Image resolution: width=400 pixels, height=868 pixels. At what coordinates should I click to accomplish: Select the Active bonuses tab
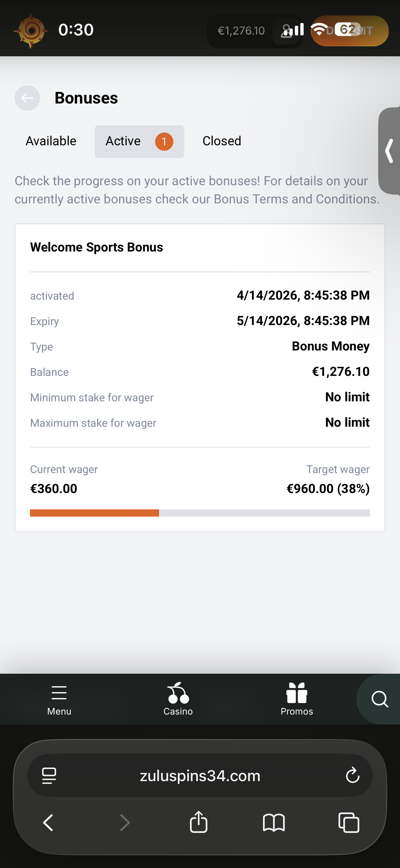pyautogui.click(x=139, y=141)
